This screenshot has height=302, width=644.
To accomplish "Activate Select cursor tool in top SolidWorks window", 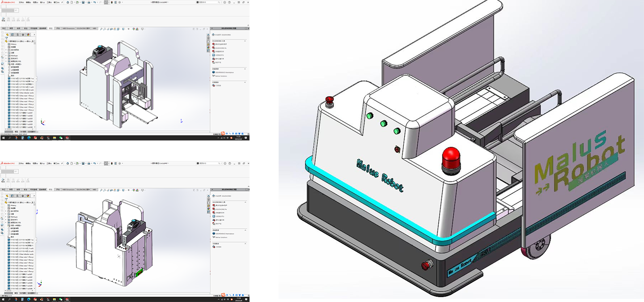I will [x=106, y=2].
